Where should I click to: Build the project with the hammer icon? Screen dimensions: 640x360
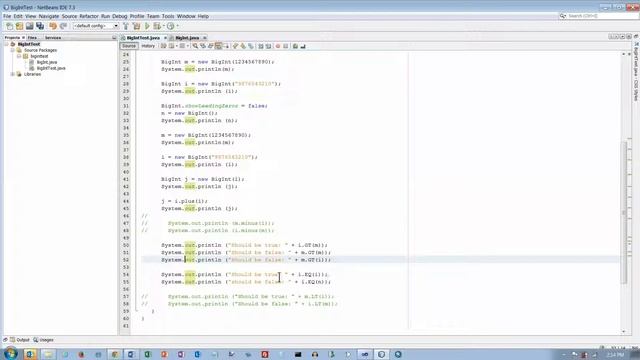tap(126, 26)
